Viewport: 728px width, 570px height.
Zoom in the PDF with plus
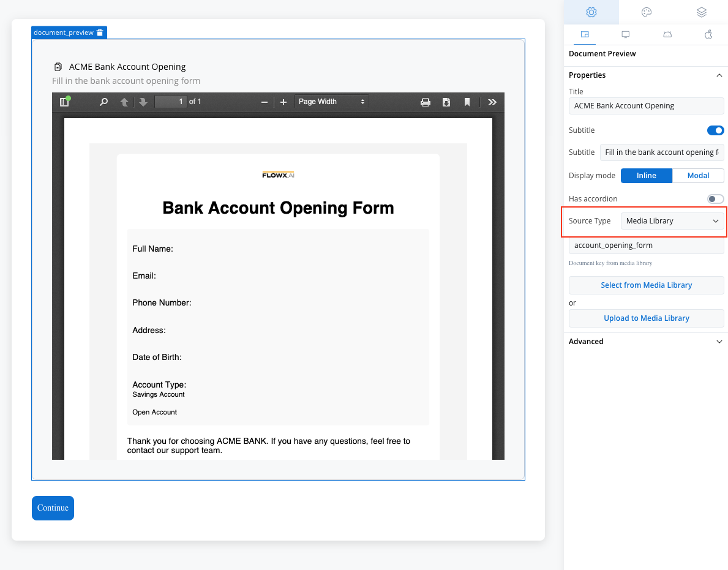coord(283,102)
